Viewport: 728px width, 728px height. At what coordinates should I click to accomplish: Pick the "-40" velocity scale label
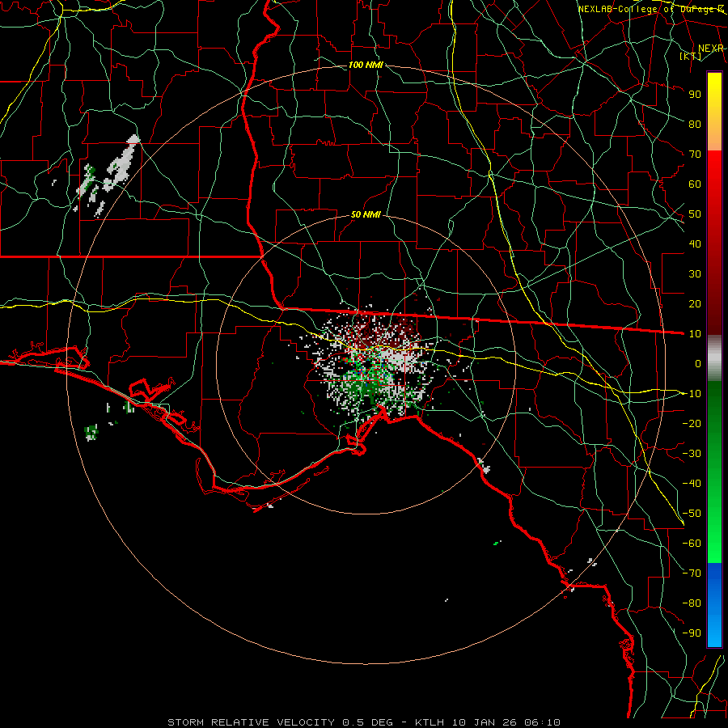point(692,484)
